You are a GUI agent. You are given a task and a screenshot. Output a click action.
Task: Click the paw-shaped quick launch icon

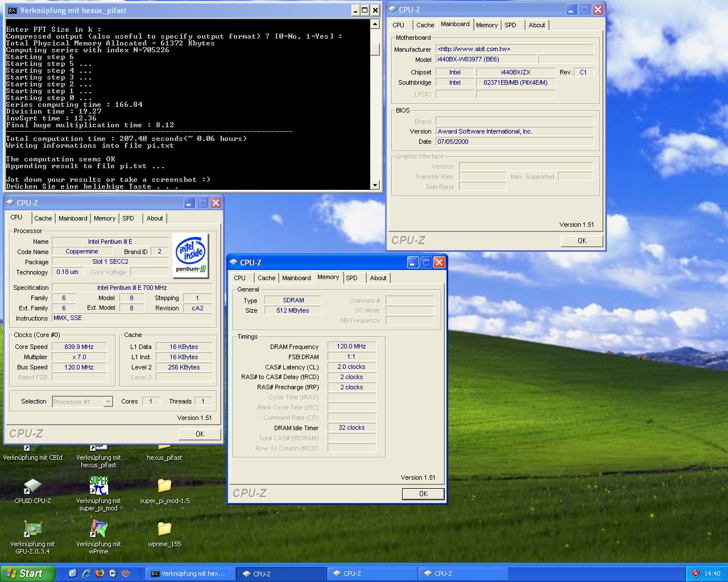pos(126,573)
